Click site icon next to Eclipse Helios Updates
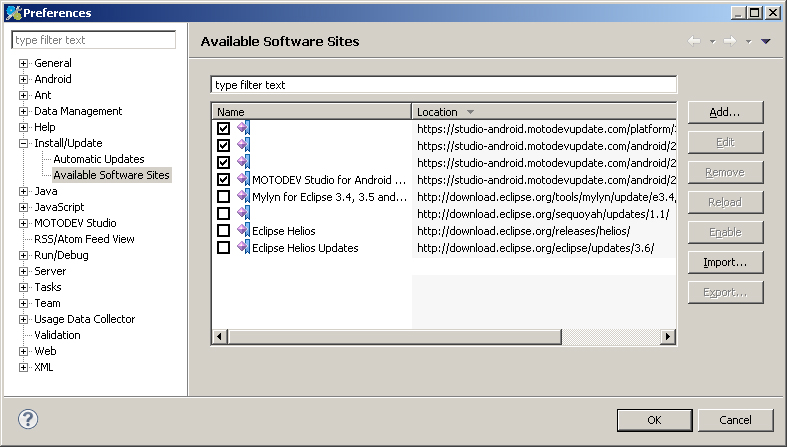 tap(243, 247)
